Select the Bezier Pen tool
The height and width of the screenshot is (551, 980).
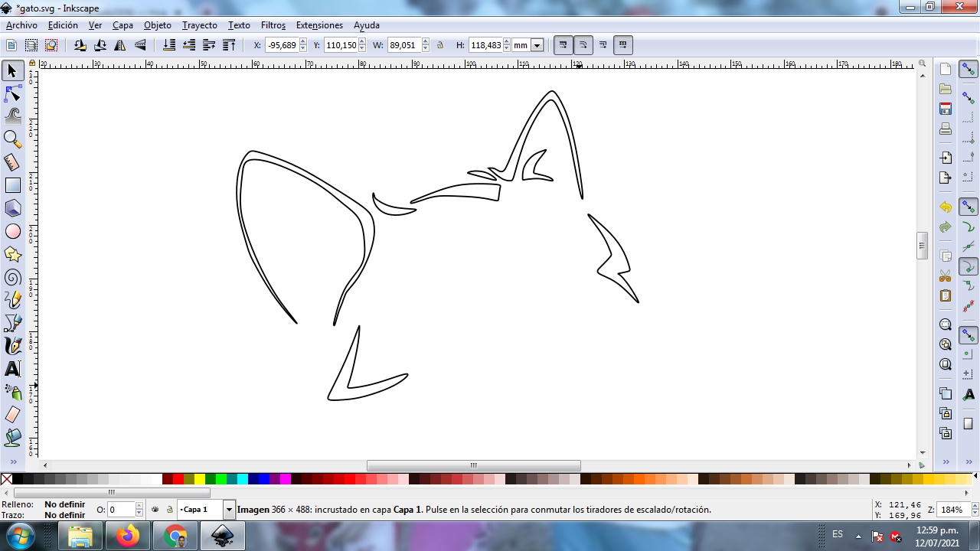point(12,323)
